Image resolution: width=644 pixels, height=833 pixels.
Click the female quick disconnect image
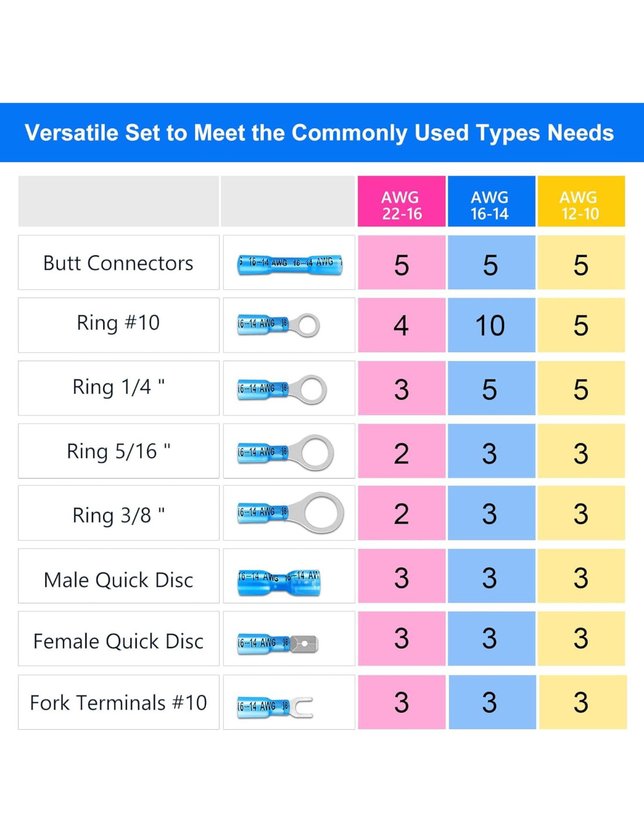[278, 643]
